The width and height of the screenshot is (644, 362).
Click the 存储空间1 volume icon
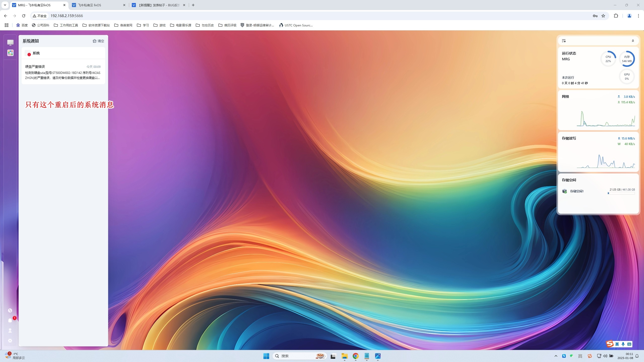(565, 191)
